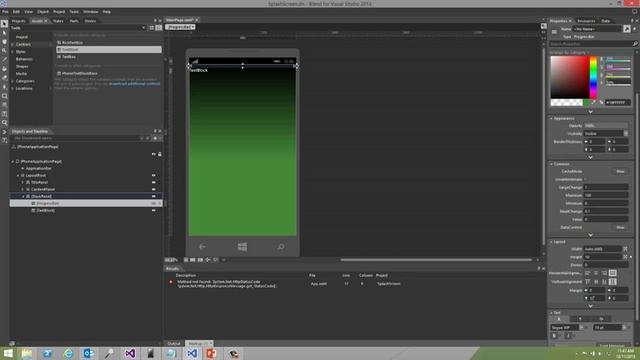Collapse the Appearance section

pos(551,118)
